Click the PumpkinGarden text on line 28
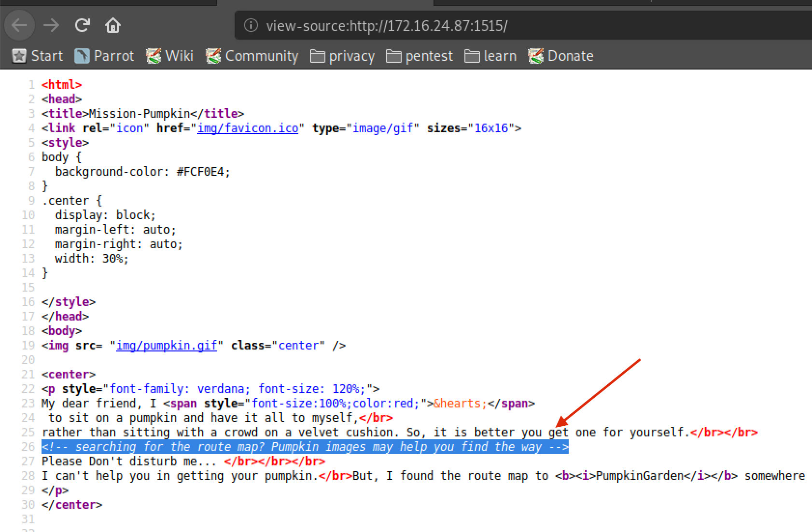812x532 pixels. click(x=640, y=476)
